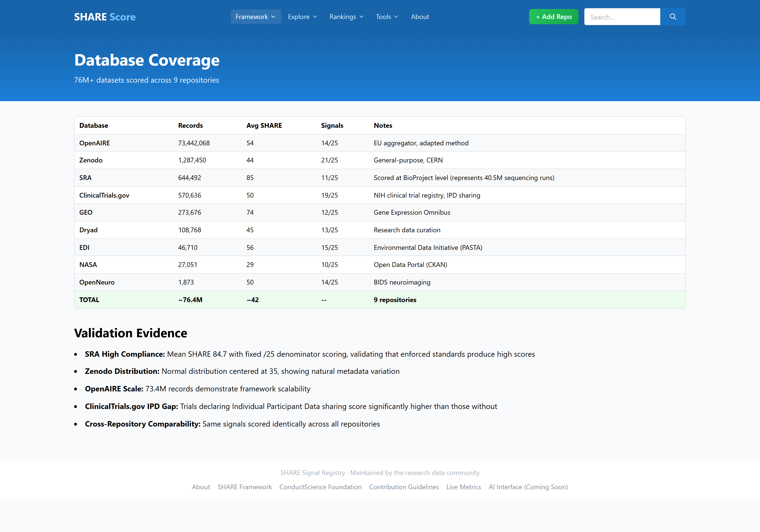Click SRA's Avg SHARE value 85
Image resolution: width=760 pixels, height=532 pixels.
(x=250, y=178)
